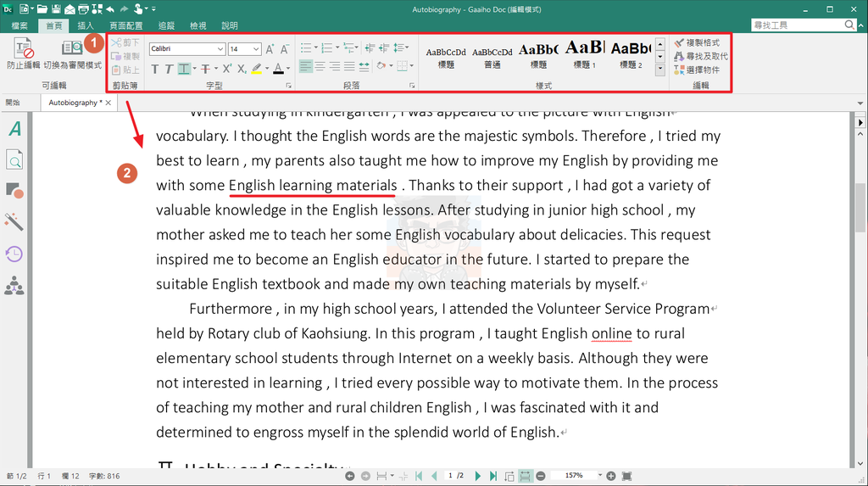
Task: Open the 說明 help tab
Action: point(229,25)
